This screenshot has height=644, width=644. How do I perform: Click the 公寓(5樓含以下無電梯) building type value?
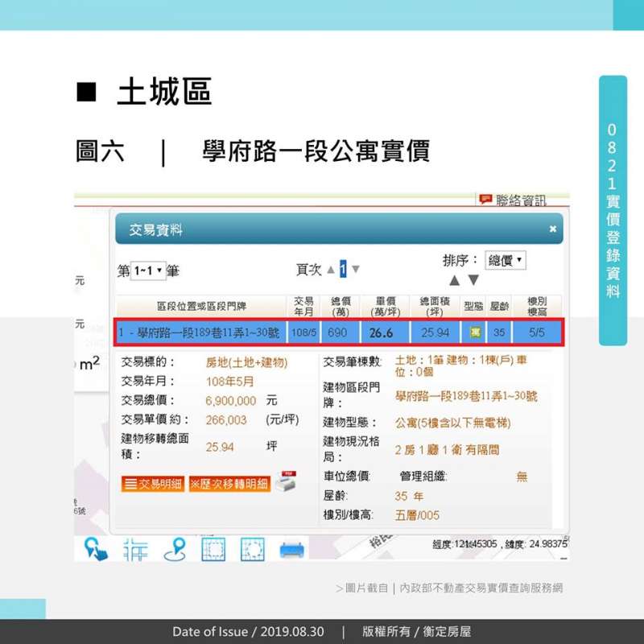pyautogui.click(x=452, y=423)
